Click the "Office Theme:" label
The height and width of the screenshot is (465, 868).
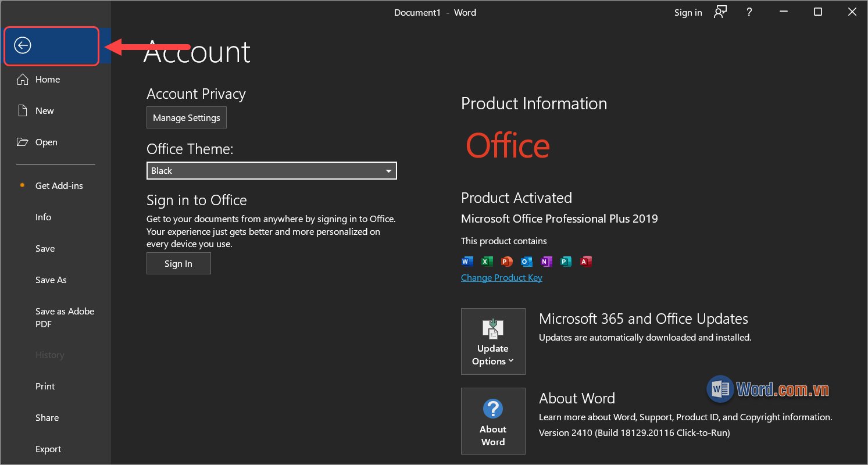190,149
